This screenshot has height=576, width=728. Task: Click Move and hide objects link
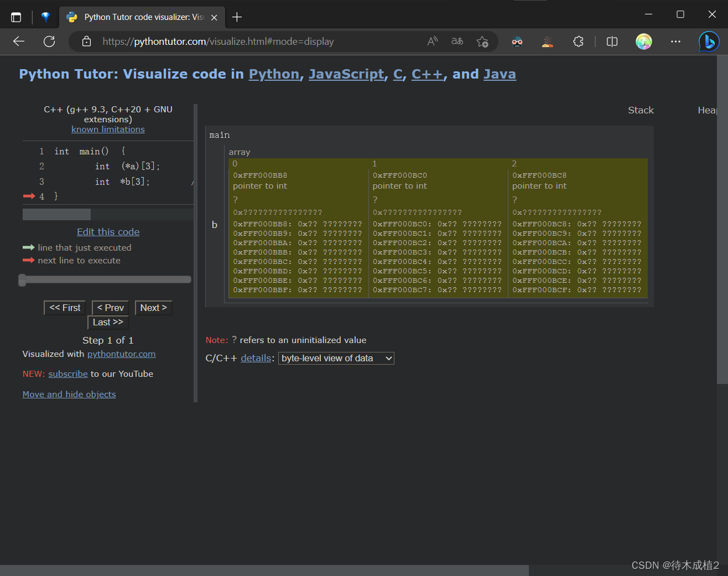tap(69, 395)
